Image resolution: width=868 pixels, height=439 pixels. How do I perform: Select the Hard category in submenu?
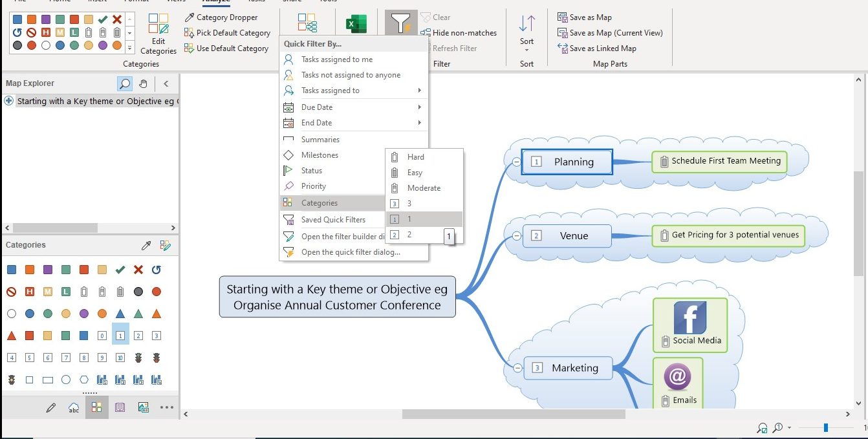424,157
